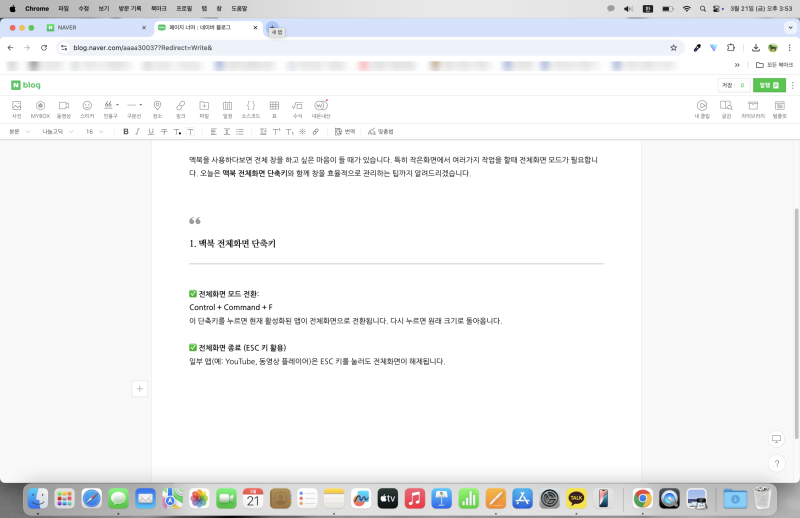Open the text background color picker
The height and width of the screenshot is (518, 800).
(190, 132)
